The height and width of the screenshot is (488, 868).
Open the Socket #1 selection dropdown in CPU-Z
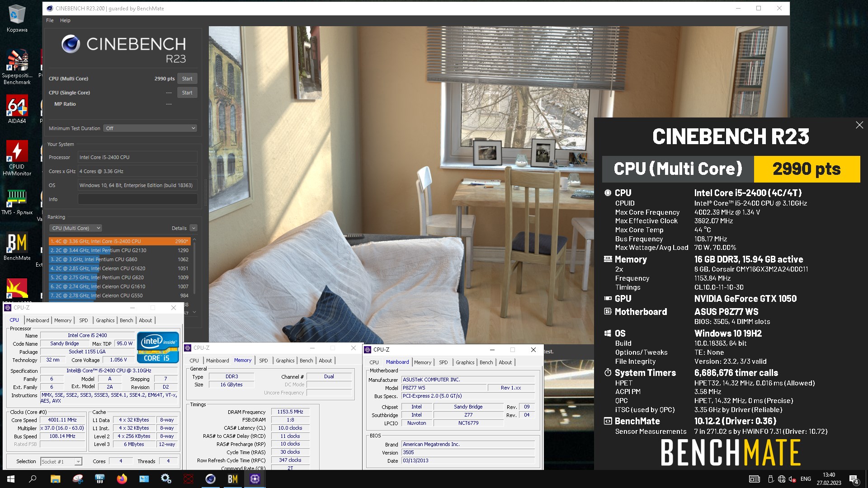click(61, 461)
